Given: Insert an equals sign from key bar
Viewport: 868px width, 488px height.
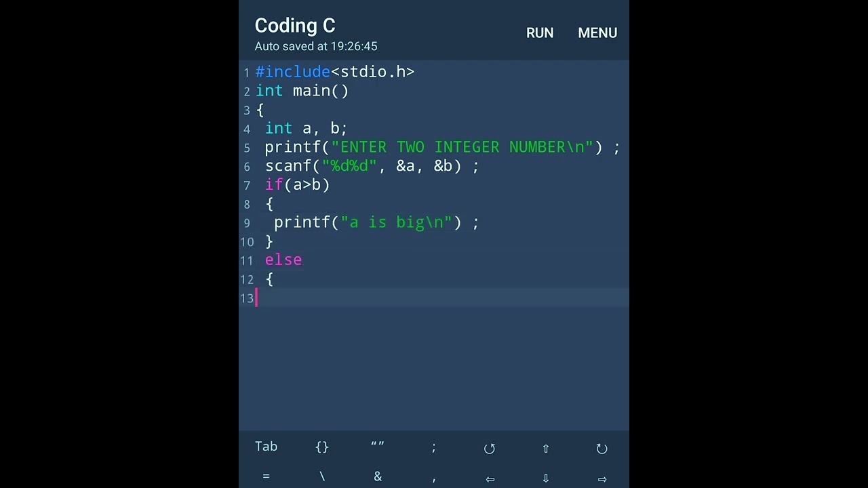Looking at the screenshot, I should [266, 476].
